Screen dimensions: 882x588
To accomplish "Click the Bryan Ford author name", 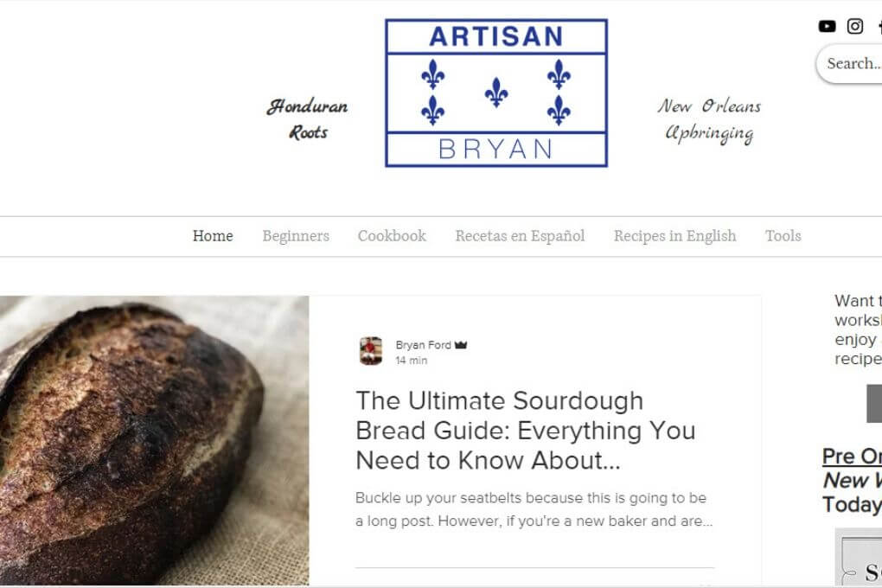I will pos(423,345).
